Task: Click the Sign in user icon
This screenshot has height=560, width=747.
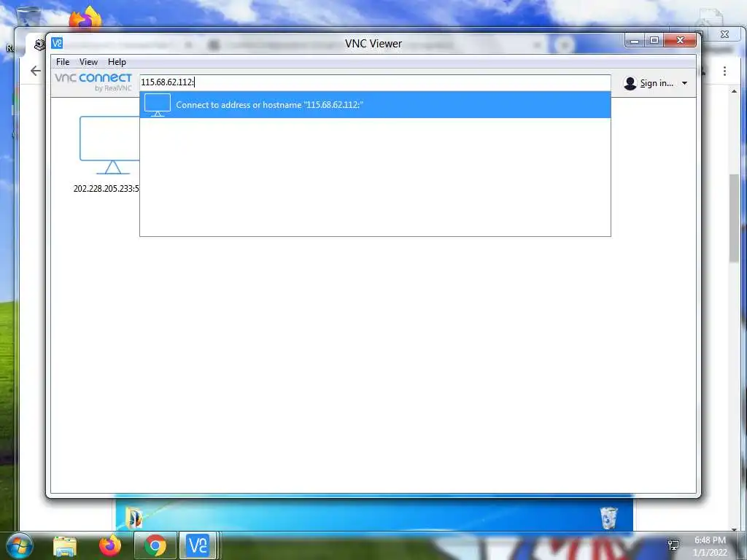Action: (x=630, y=83)
